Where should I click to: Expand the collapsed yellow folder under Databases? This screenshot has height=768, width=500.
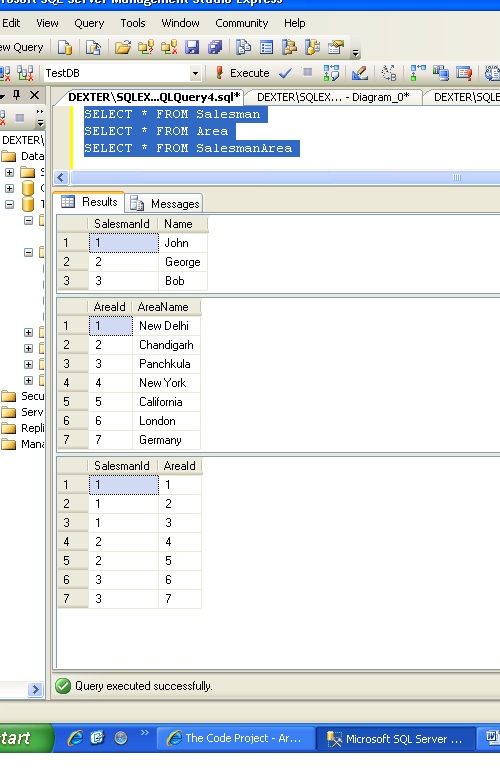(9, 172)
